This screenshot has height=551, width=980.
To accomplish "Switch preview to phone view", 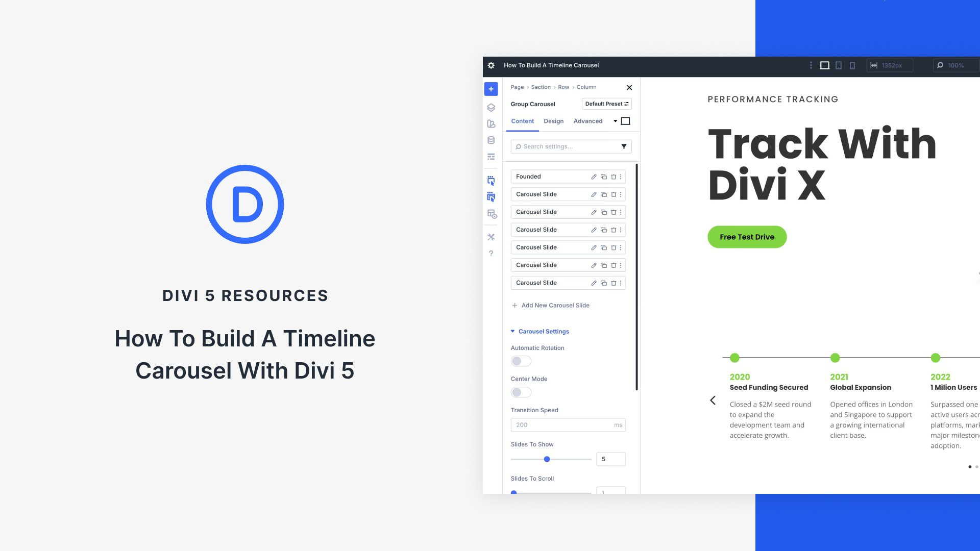I will coord(851,65).
